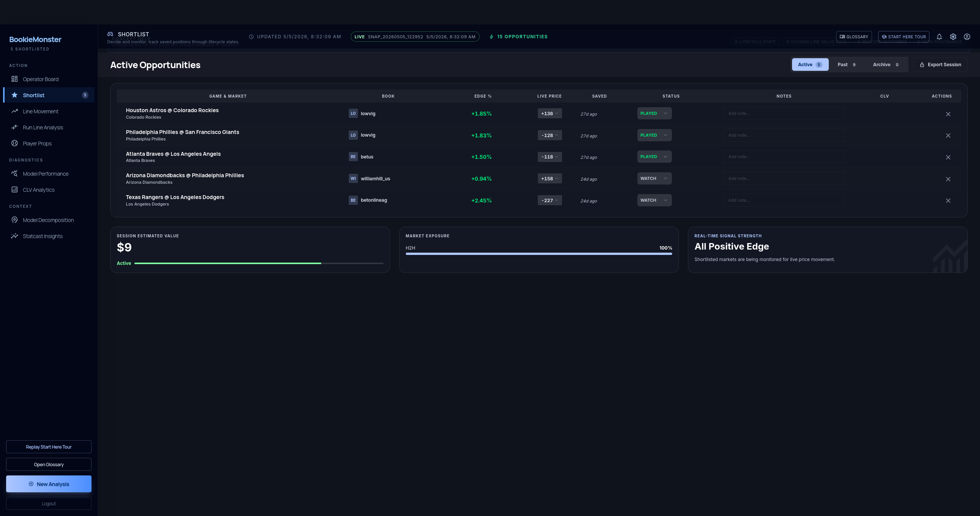Open the settings gear icon
Viewport: 980px width, 516px height.
pyautogui.click(x=953, y=37)
